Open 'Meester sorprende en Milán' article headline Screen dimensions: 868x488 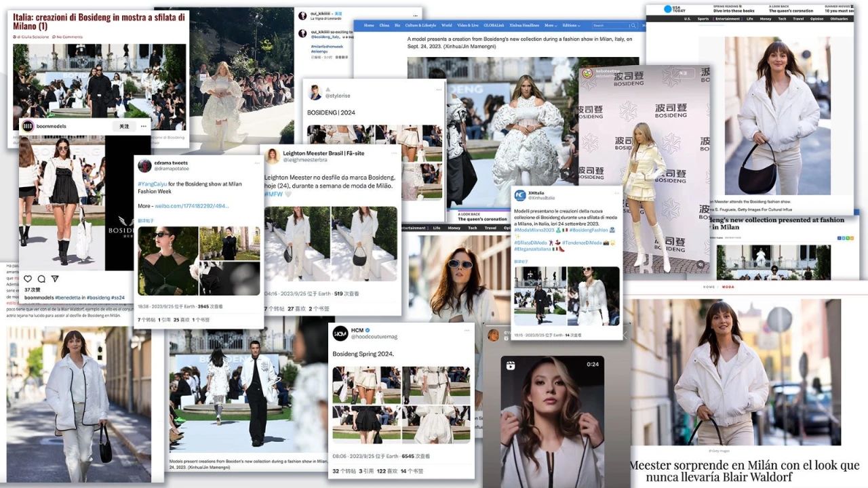click(x=744, y=471)
